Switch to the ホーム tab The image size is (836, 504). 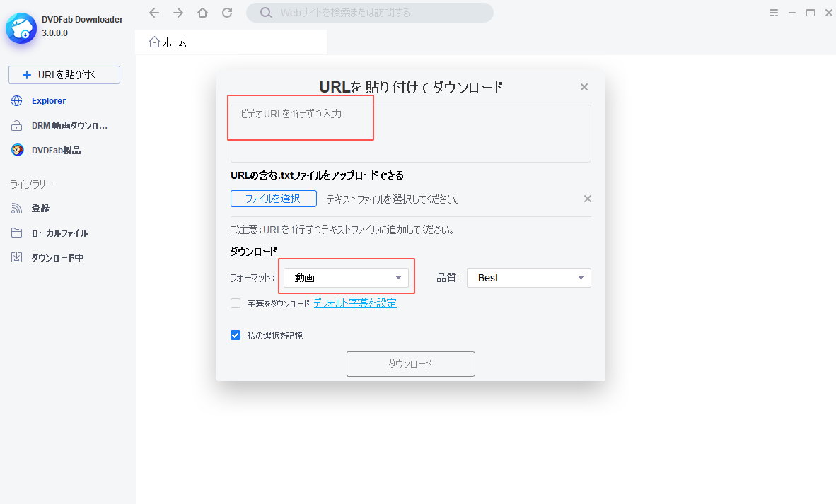tap(231, 42)
